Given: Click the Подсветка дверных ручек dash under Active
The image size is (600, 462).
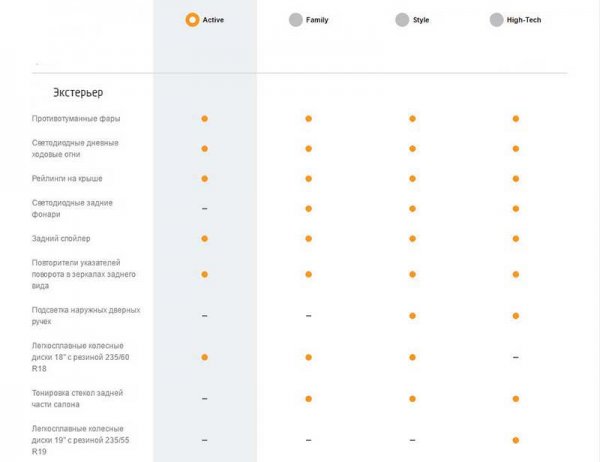Looking at the screenshot, I should [205, 316].
